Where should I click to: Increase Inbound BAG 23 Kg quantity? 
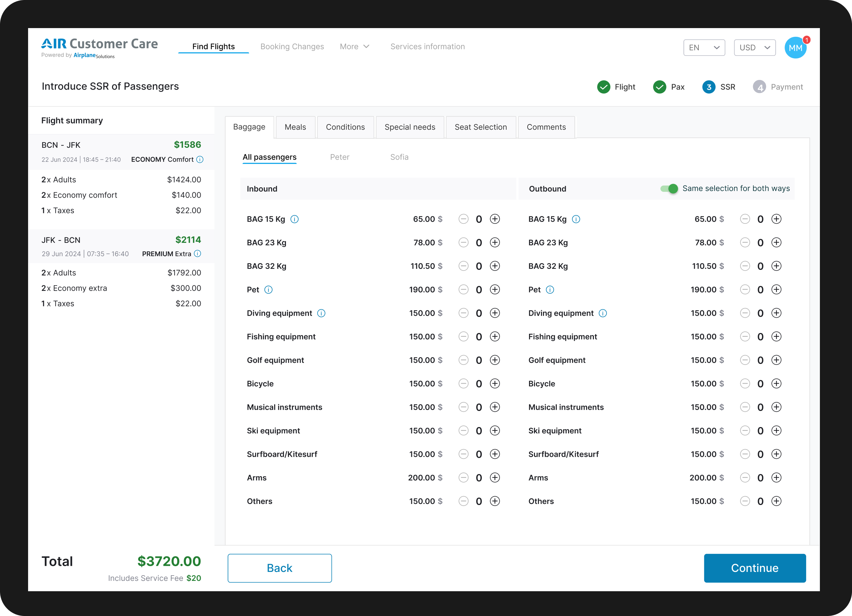(x=495, y=243)
